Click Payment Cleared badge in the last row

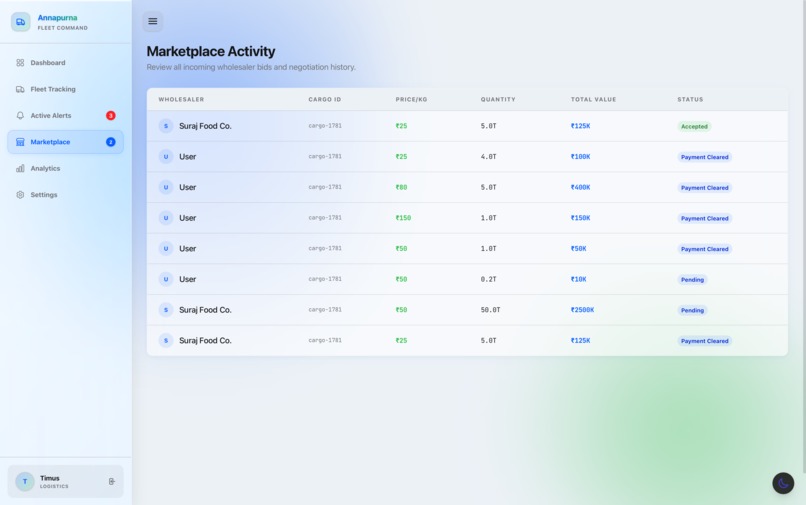704,341
